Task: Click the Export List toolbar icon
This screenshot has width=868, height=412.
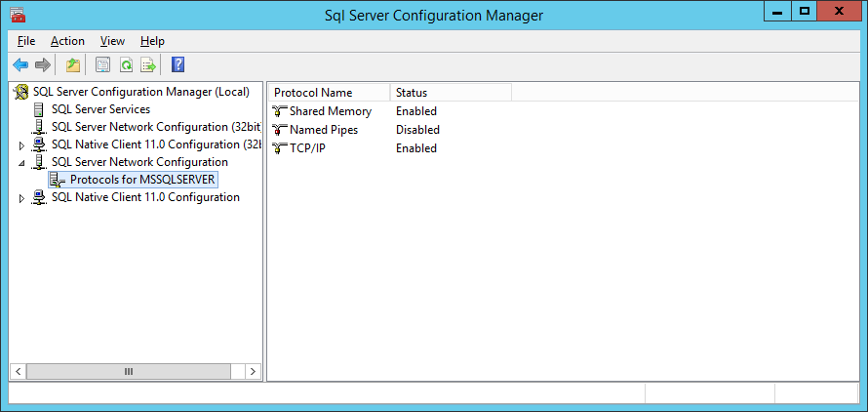Action: pyautogui.click(x=148, y=65)
